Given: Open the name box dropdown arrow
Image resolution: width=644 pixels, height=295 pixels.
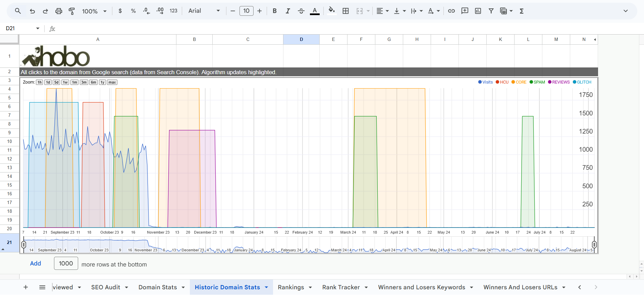Looking at the screenshot, I should pyautogui.click(x=38, y=29).
